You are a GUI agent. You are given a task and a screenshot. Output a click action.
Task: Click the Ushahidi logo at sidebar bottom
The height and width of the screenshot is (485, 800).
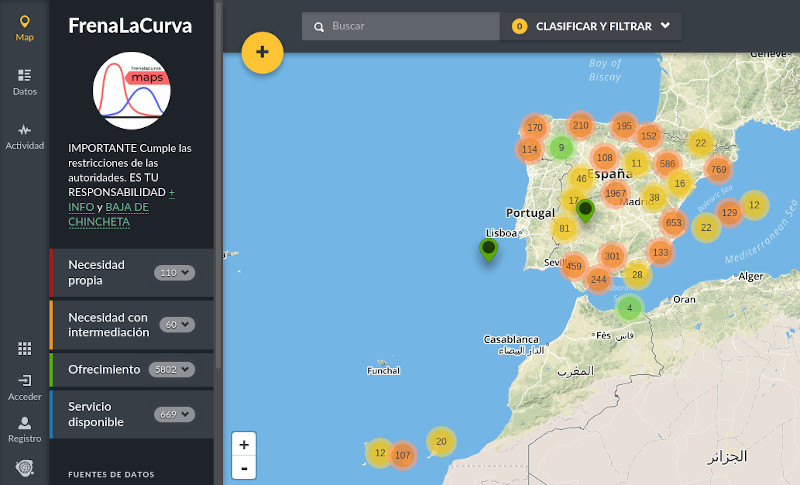point(24,467)
